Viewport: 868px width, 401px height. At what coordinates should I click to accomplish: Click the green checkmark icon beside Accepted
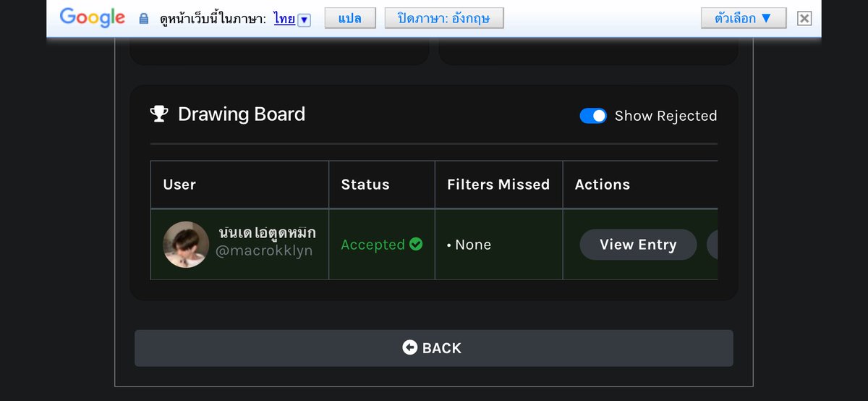[x=416, y=244]
